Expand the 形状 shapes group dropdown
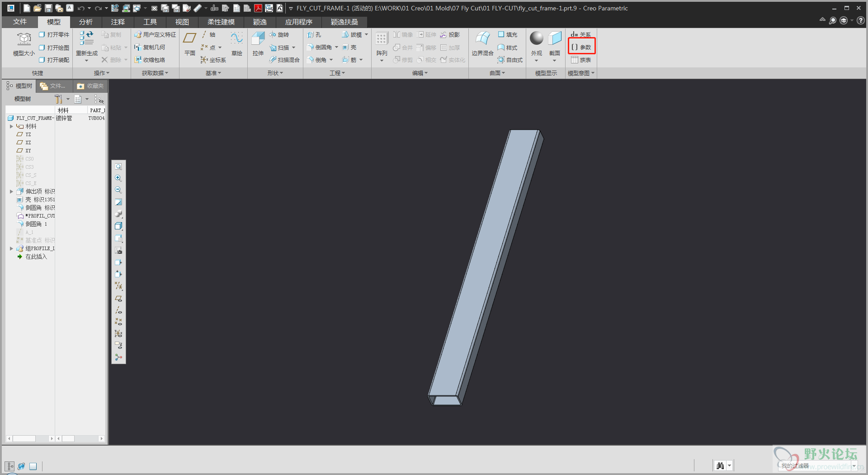This screenshot has width=868, height=475. pyautogui.click(x=275, y=73)
